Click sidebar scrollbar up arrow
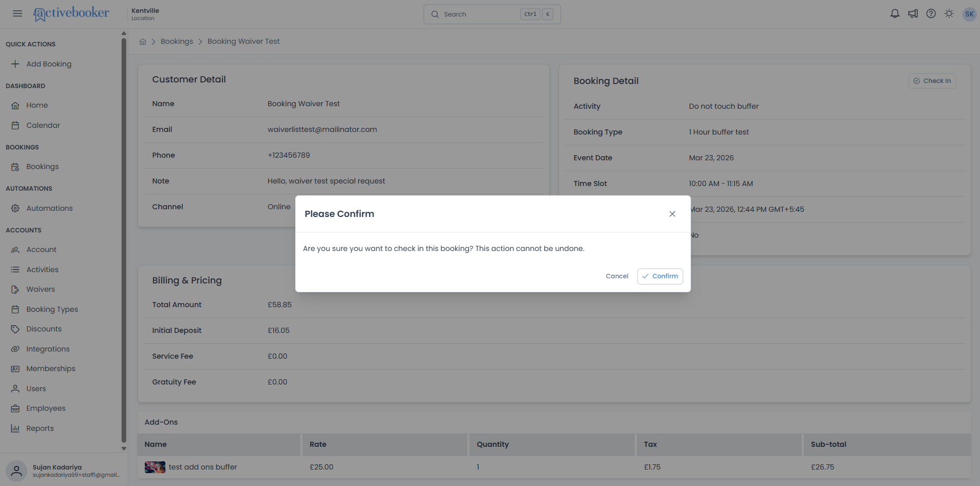The width and height of the screenshot is (980, 486). (124, 33)
